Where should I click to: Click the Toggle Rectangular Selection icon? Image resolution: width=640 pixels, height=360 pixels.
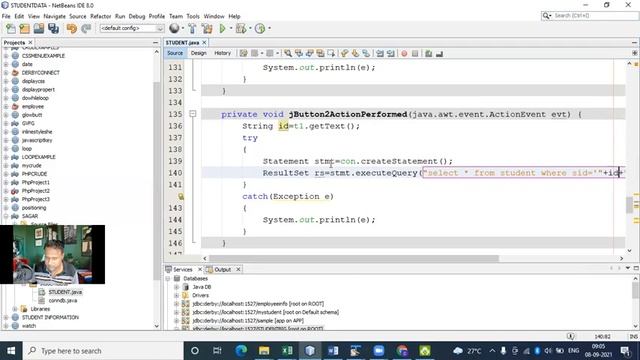(x=331, y=53)
